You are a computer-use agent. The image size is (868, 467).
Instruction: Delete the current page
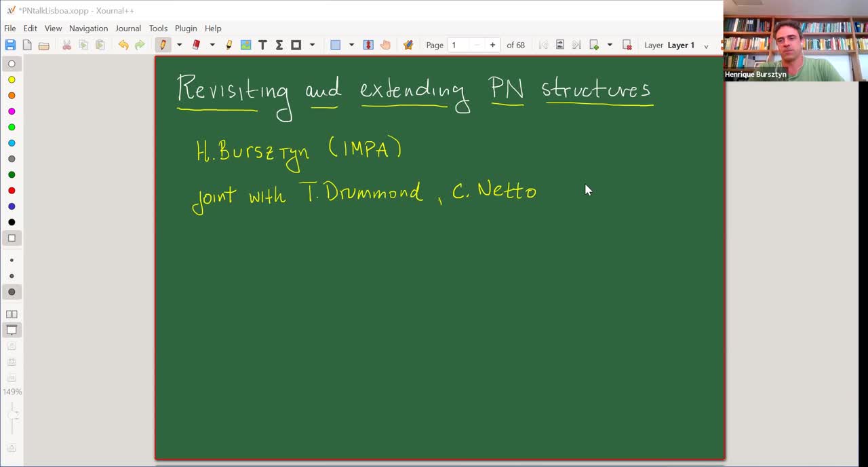click(x=627, y=44)
